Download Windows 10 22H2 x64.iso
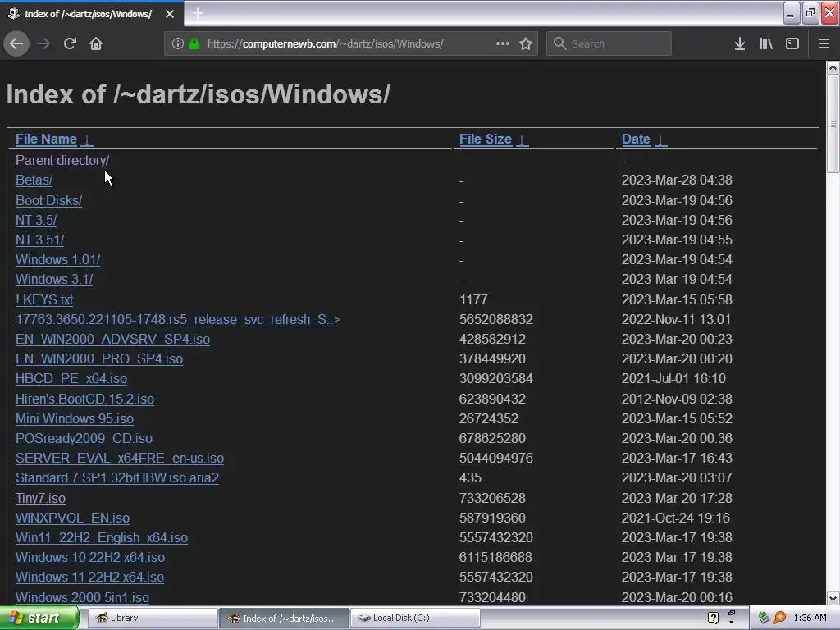This screenshot has width=840, height=630. point(90,558)
